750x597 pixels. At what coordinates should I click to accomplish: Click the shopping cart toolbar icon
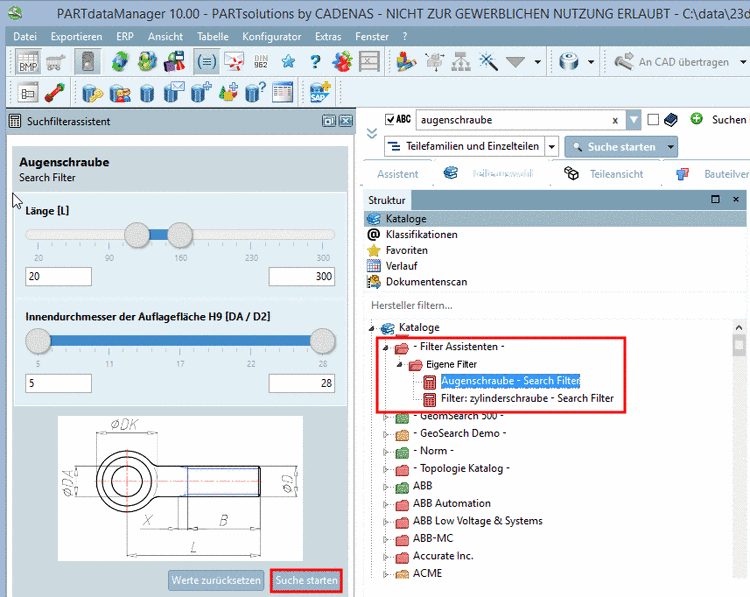pyautogui.click(x=55, y=63)
